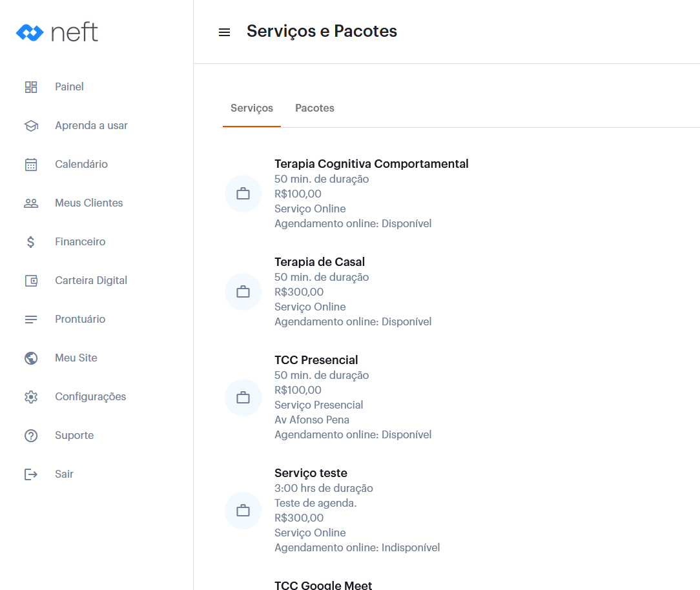700x590 pixels.
Task: Open Terapia Cognitiva Comportamental service
Action: pyautogui.click(x=371, y=164)
